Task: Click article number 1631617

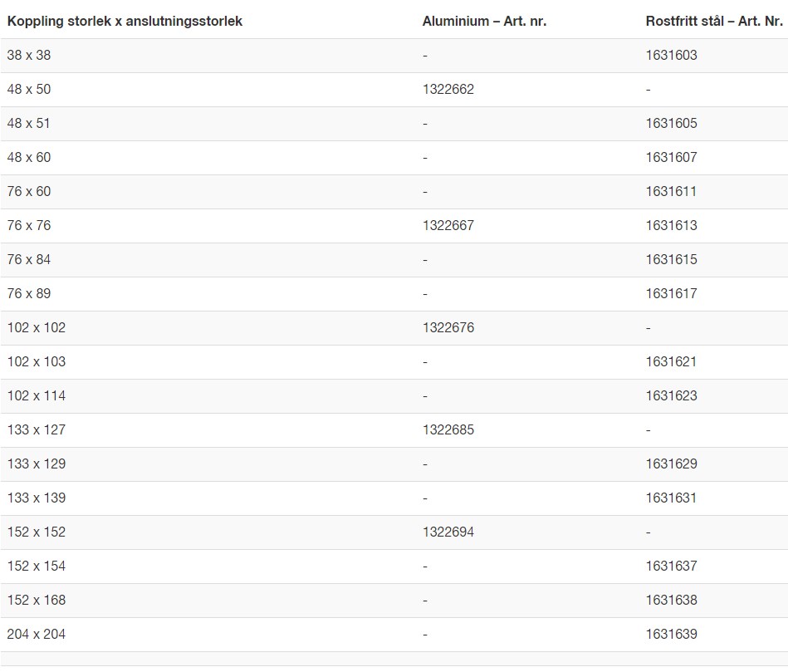Action: click(x=671, y=294)
